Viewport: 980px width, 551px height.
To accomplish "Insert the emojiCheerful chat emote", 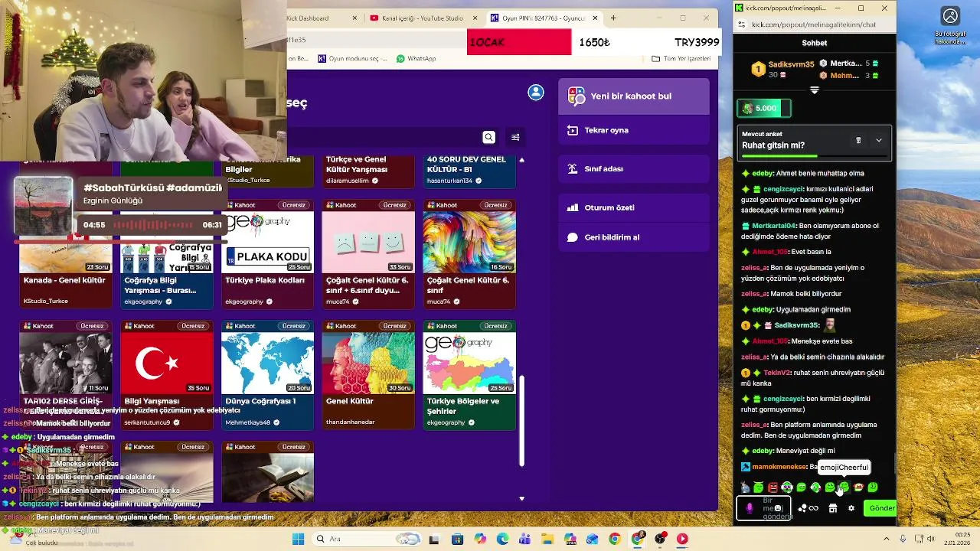I will point(844,487).
